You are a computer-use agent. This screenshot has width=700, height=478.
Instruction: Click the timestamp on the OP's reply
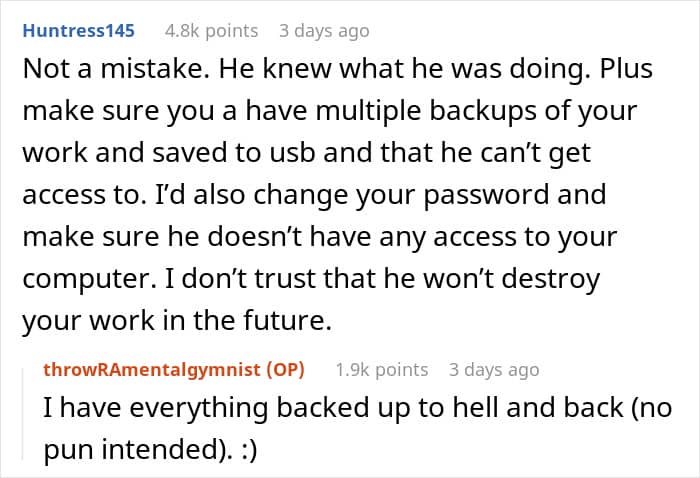pos(494,370)
